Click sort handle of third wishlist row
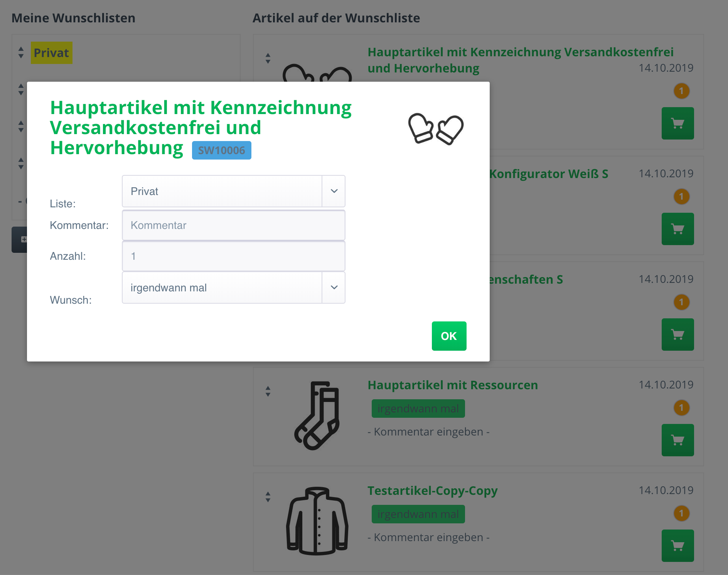Screen dimensions: 728x575 21,126
